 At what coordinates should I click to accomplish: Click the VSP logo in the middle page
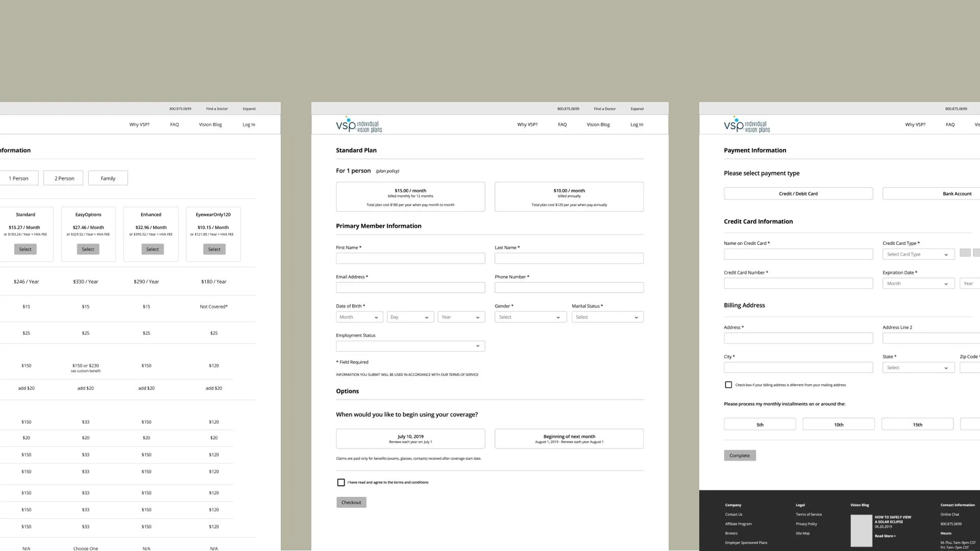point(359,124)
